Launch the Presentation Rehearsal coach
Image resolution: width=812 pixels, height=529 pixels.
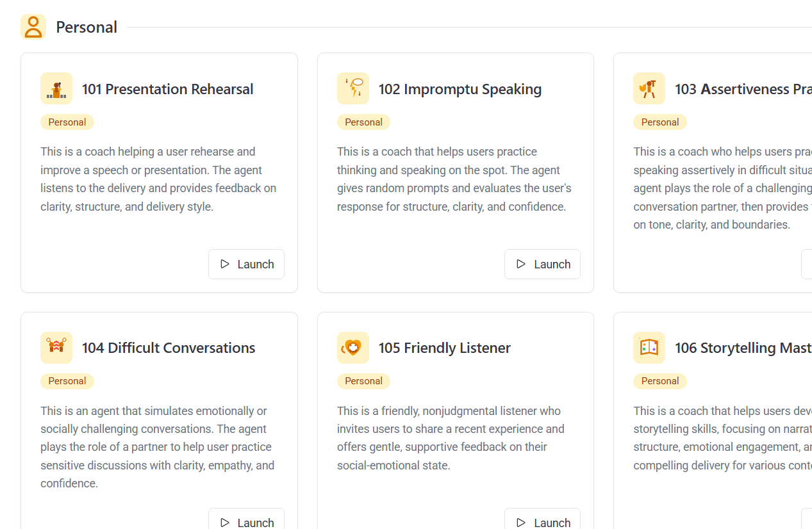click(246, 264)
